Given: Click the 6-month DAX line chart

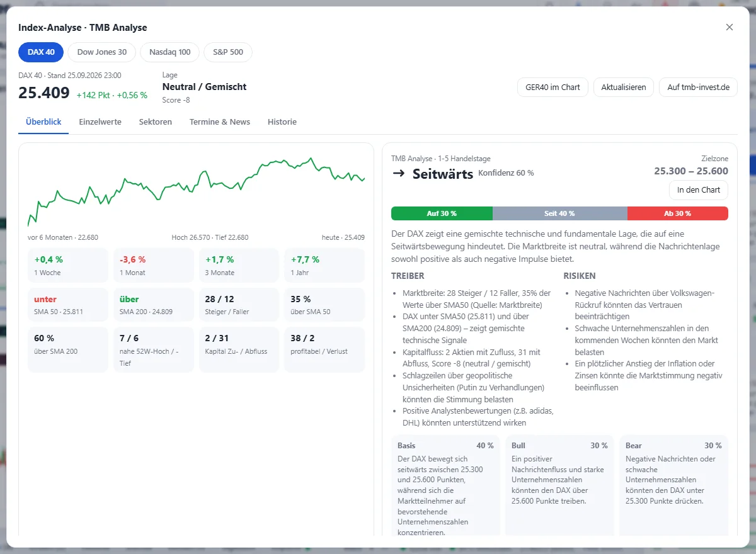Looking at the screenshot, I should (x=196, y=191).
